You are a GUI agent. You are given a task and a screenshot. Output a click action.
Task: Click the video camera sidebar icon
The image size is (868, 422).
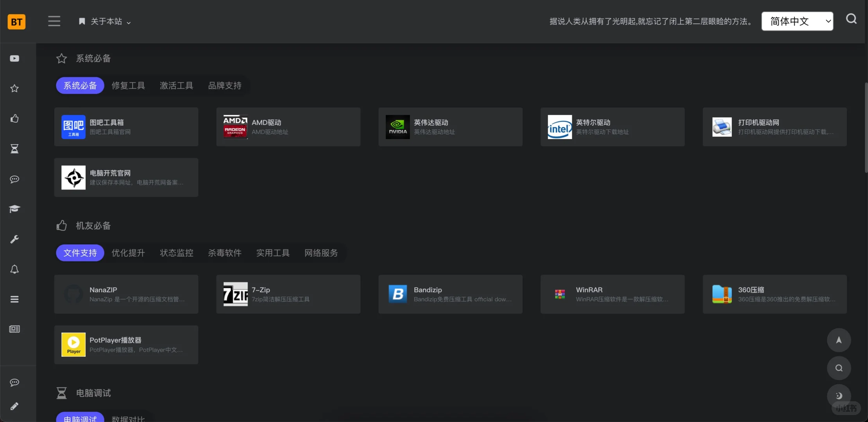14,59
